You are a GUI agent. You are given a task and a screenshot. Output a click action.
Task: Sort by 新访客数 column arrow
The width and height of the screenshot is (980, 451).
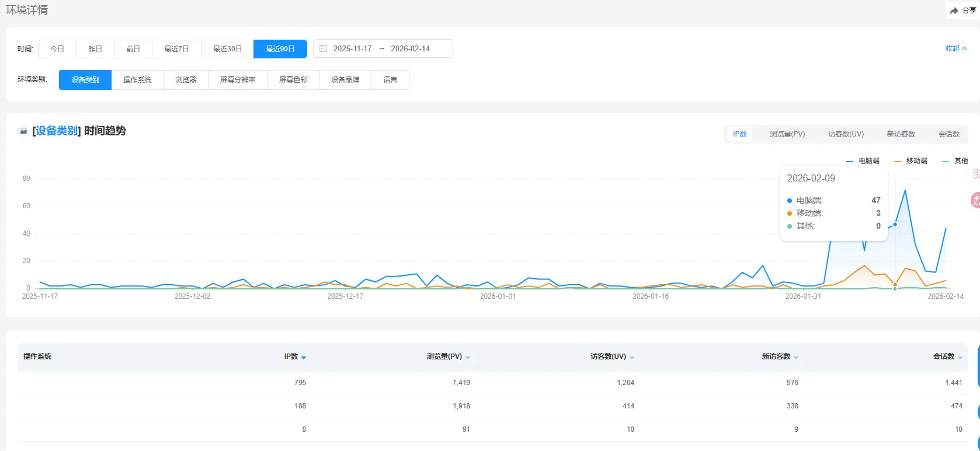[x=796, y=357]
